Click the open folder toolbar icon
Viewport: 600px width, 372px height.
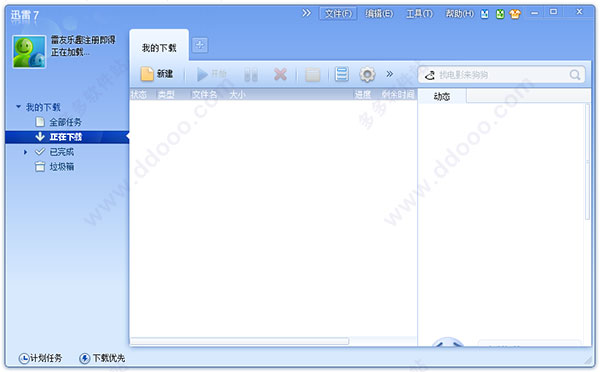[313, 75]
